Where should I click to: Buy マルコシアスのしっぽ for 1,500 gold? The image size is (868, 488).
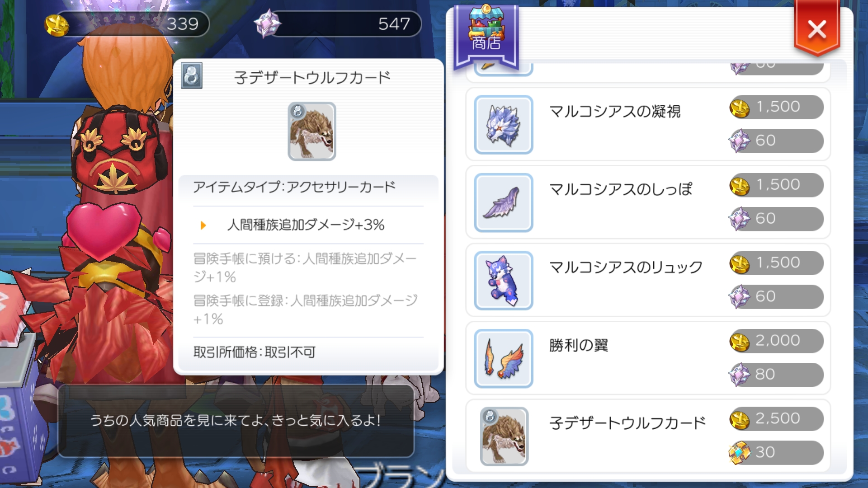(x=776, y=185)
